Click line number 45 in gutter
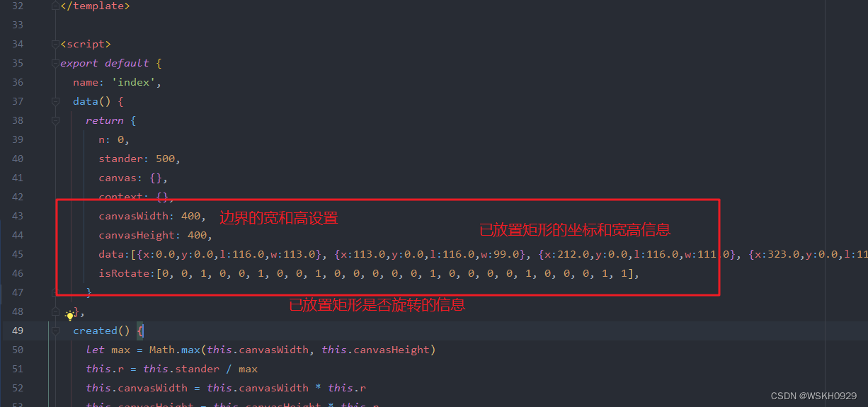The image size is (868, 407). (17, 254)
